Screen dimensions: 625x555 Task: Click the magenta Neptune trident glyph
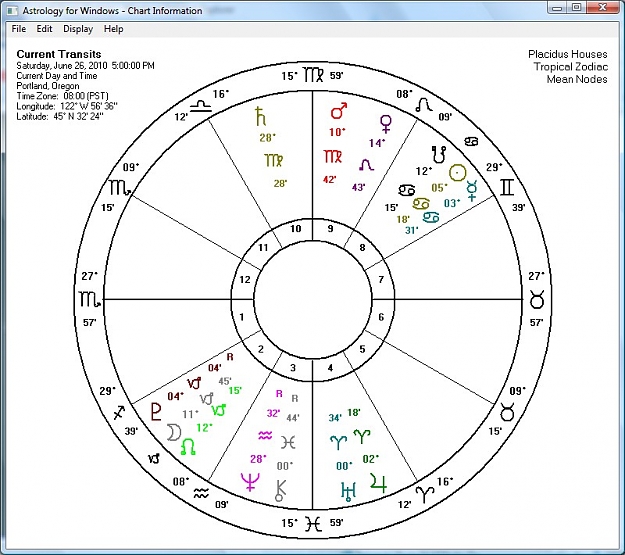(250, 481)
